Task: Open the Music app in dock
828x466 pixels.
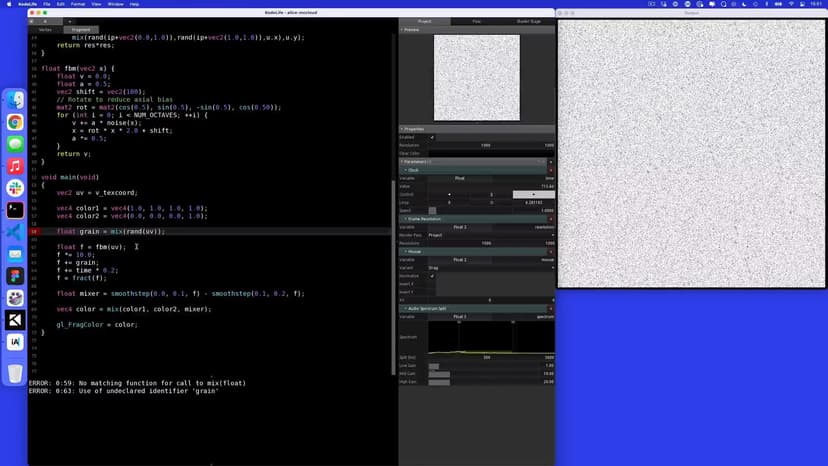Action: (x=15, y=166)
